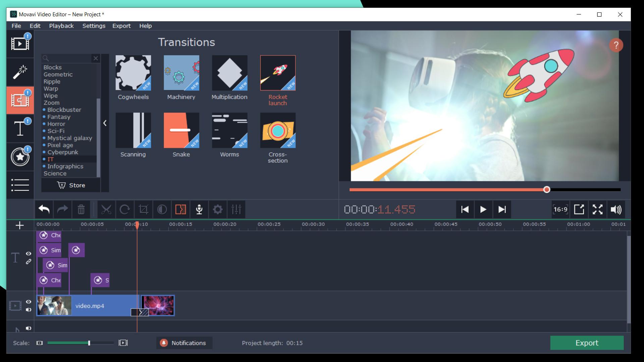
Task: Select the crop tool icon
Action: coord(144,209)
